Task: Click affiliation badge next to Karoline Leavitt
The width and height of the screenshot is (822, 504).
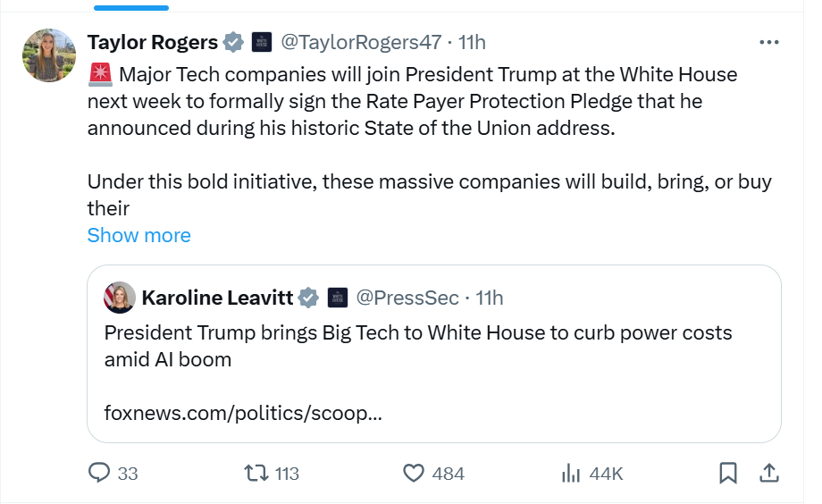Action: pyautogui.click(x=338, y=297)
